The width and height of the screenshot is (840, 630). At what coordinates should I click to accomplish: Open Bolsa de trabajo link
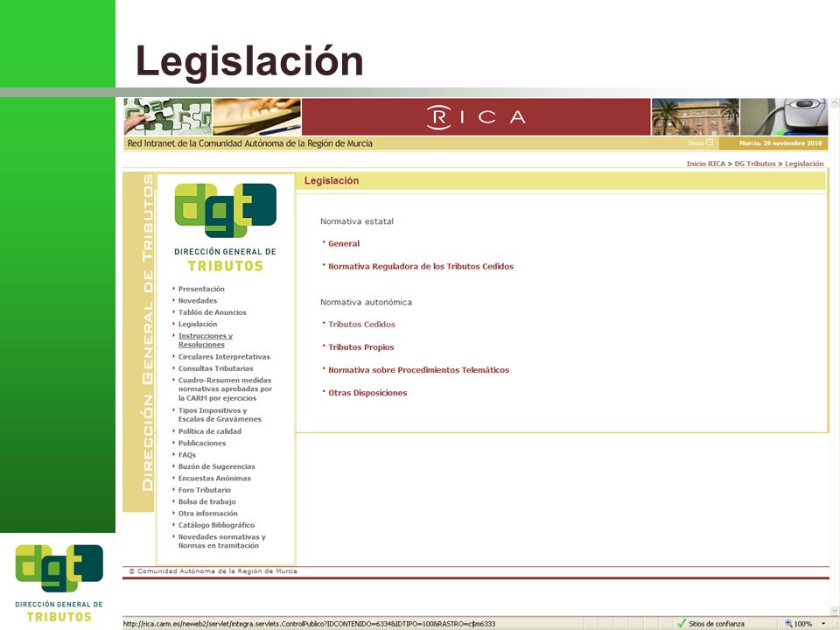click(206, 502)
